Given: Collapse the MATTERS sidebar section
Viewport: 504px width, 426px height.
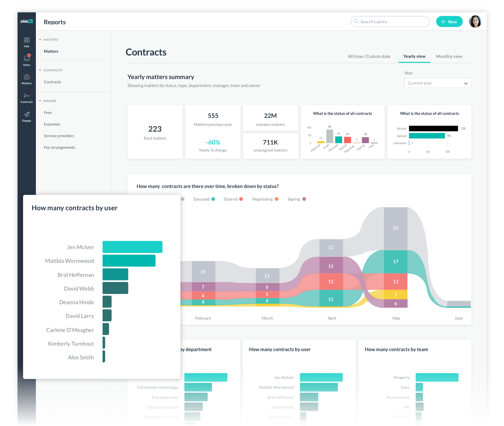Looking at the screenshot, I should (x=40, y=40).
